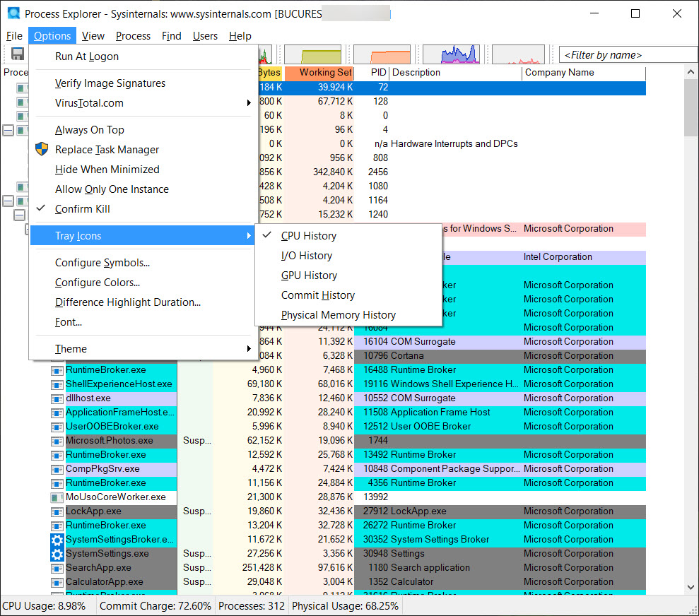Viewport: 699px width, 616px height.
Task: Enable Physical Memory History tray icon
Action: pyautogui.click(x=348, y=315)
